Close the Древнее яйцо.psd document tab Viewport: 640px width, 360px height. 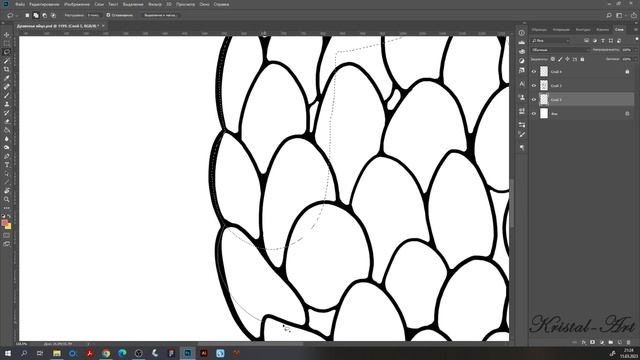pos(103,26)
